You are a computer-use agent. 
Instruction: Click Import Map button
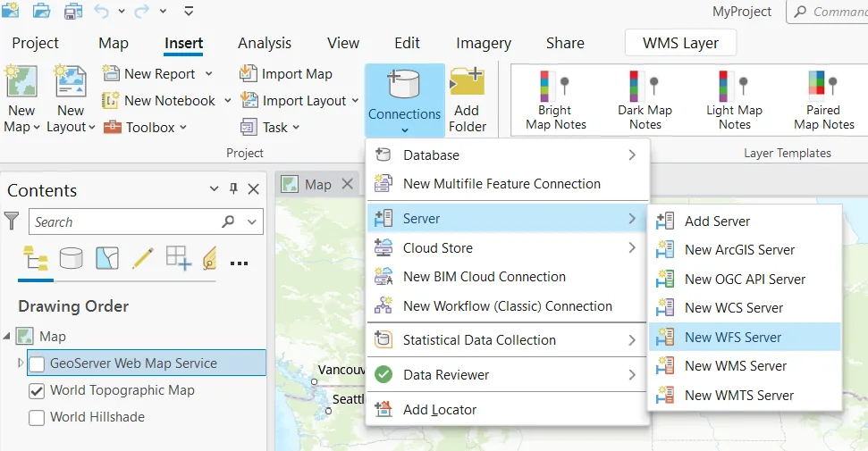286,73
